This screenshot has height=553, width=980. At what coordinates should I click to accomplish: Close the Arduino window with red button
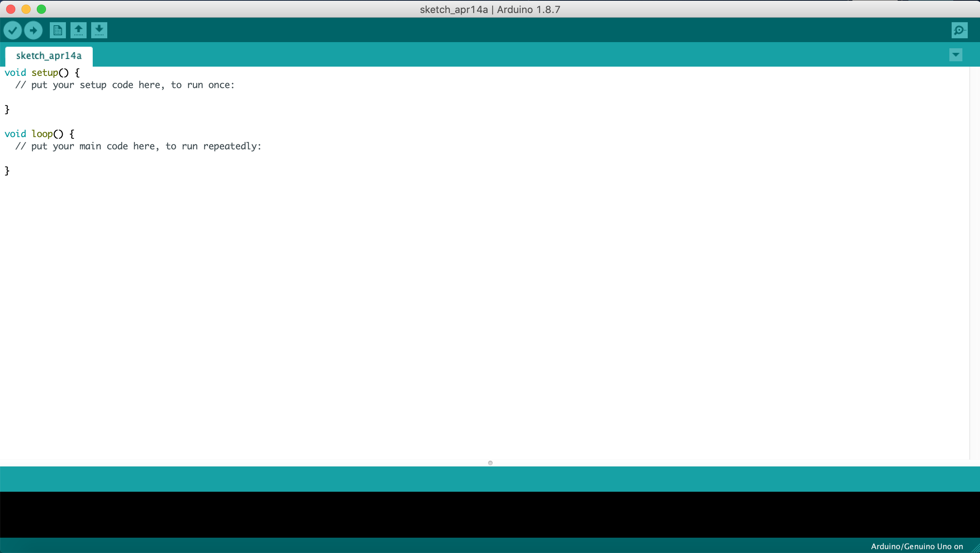tap(11, 9)
